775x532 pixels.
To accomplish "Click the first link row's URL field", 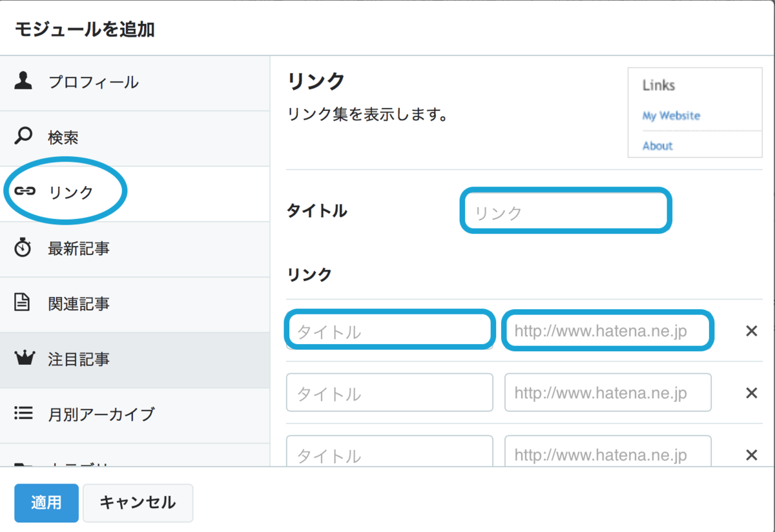I will 608,331.
